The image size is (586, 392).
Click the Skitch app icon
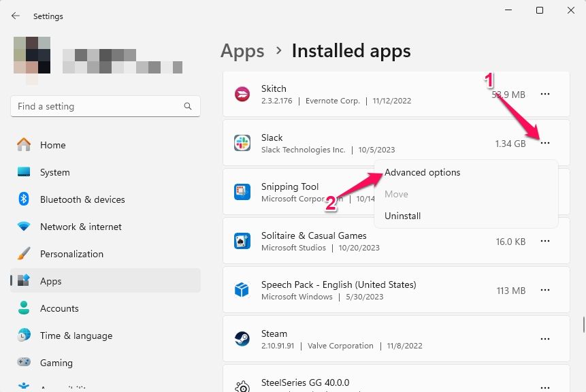(x=243, y=94)
